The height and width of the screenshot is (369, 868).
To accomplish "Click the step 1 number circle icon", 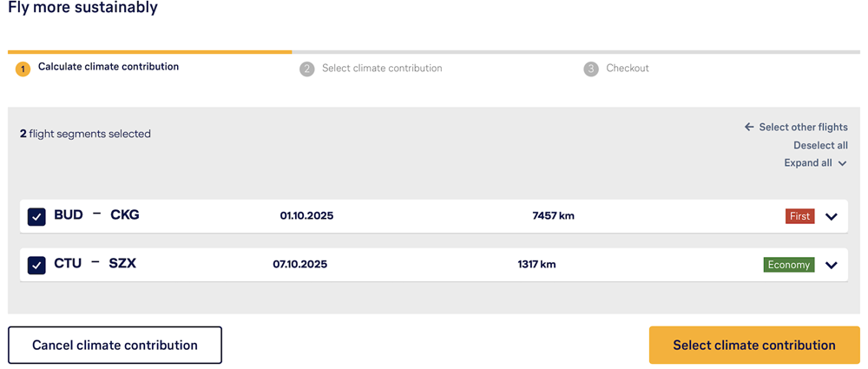I will (x=23, y=69).
